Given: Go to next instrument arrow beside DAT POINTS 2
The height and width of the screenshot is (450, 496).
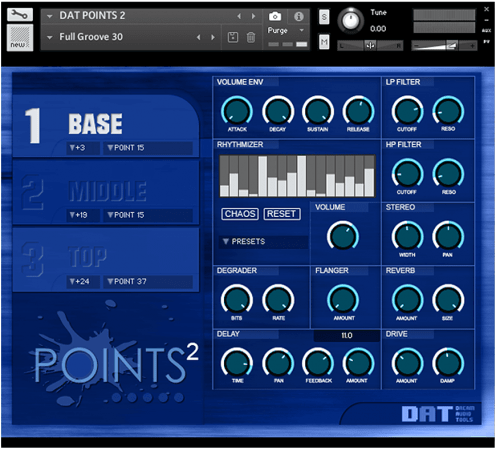Looking at the screenshot, I should coord(253,16).
